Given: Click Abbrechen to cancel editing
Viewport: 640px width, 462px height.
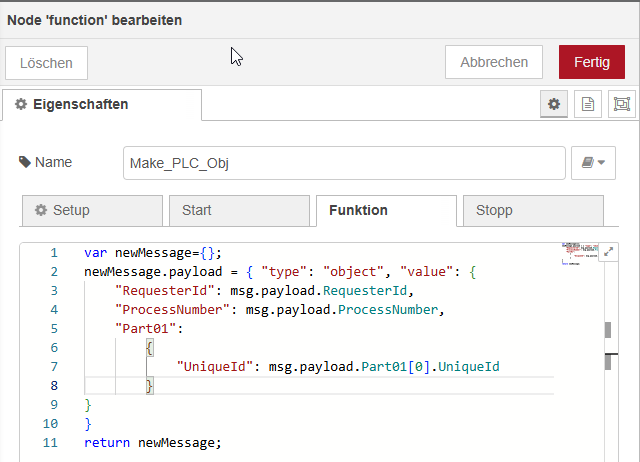Looking at the screenshot, I should coord(494,62).
